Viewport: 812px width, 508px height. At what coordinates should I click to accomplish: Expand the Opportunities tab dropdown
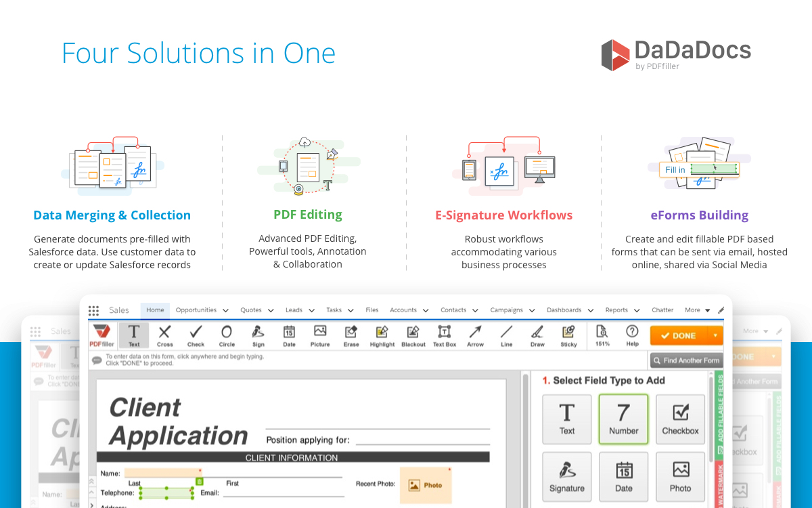225,311
